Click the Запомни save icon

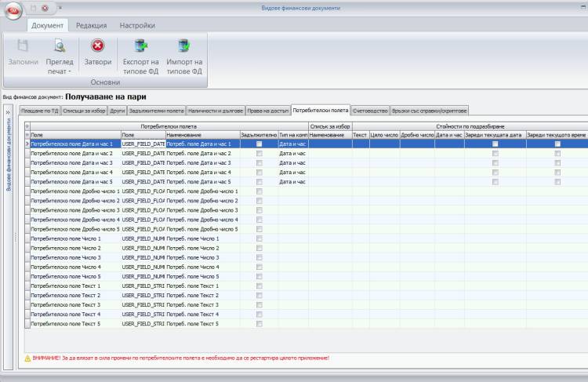click(23, 46)
